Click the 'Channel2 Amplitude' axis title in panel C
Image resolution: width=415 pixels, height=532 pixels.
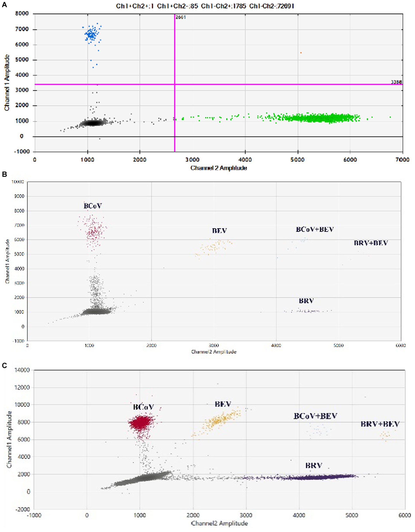pyautogui.click(x=220, y=523)
